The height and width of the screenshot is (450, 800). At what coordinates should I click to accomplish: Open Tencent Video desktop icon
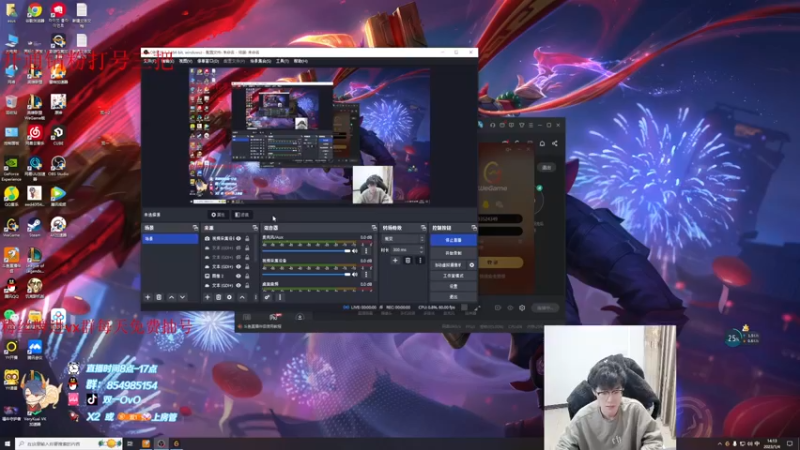coord(58,195)
